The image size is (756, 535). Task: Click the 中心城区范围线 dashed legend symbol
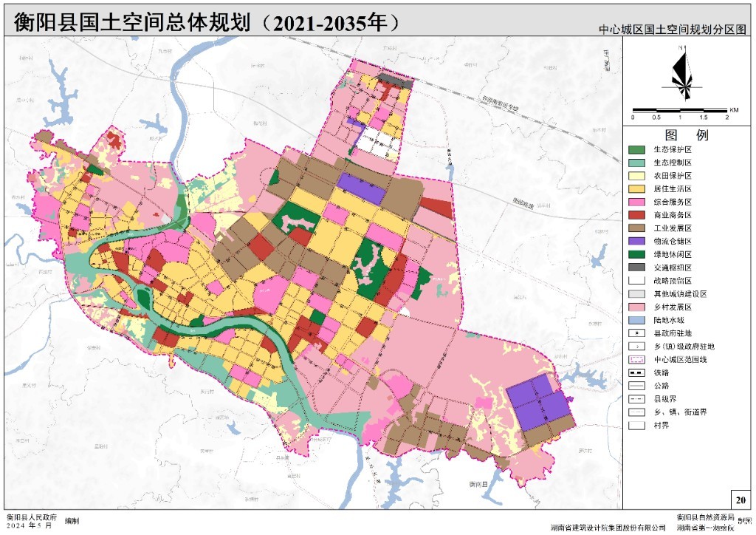click(636, 359)
